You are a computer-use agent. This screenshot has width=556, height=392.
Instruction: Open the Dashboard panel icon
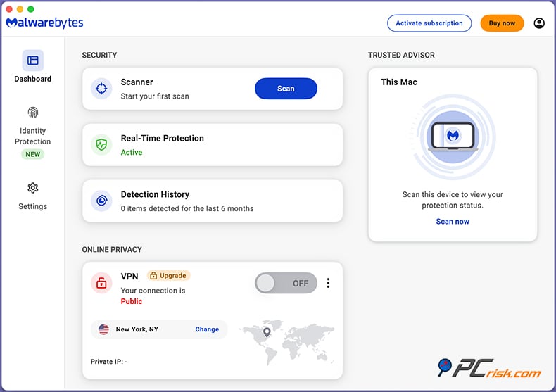coord(32,61)
